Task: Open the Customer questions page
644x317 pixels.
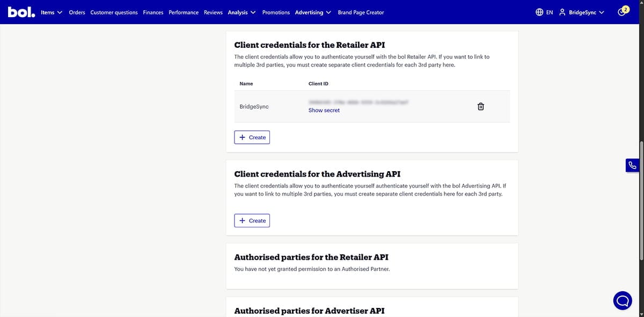Action: click(x=114, y=12)
